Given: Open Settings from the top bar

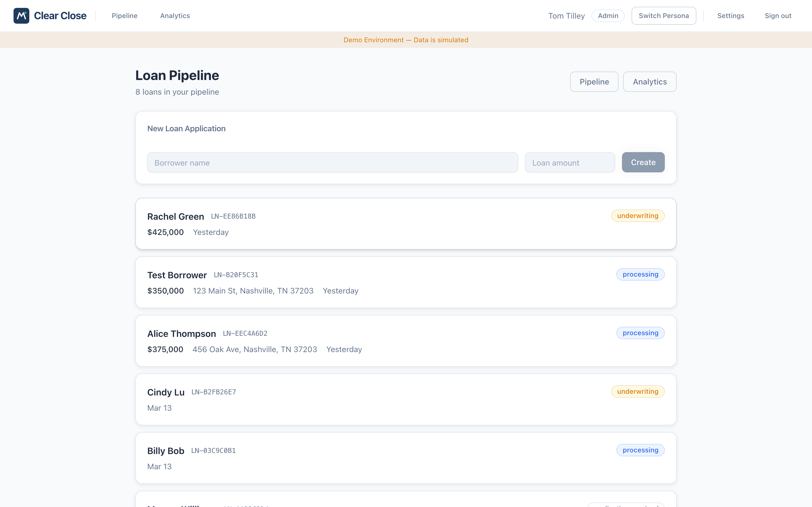Looking at the screenshot, I should click(731, 15).
